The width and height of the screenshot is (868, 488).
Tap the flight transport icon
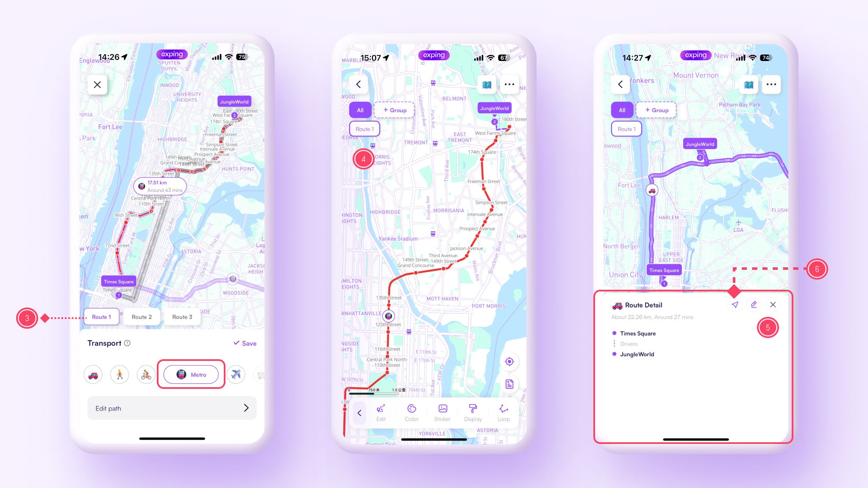point(236,374)
